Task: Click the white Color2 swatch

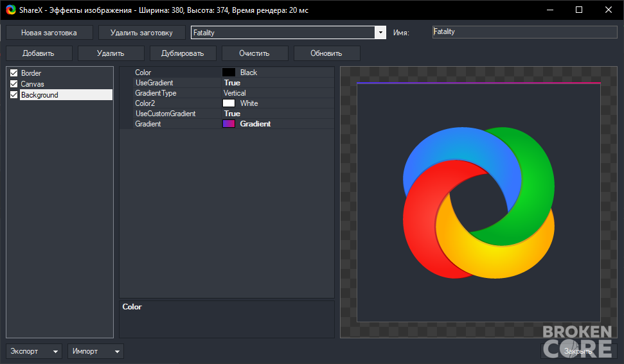Action: coord(228,103)
